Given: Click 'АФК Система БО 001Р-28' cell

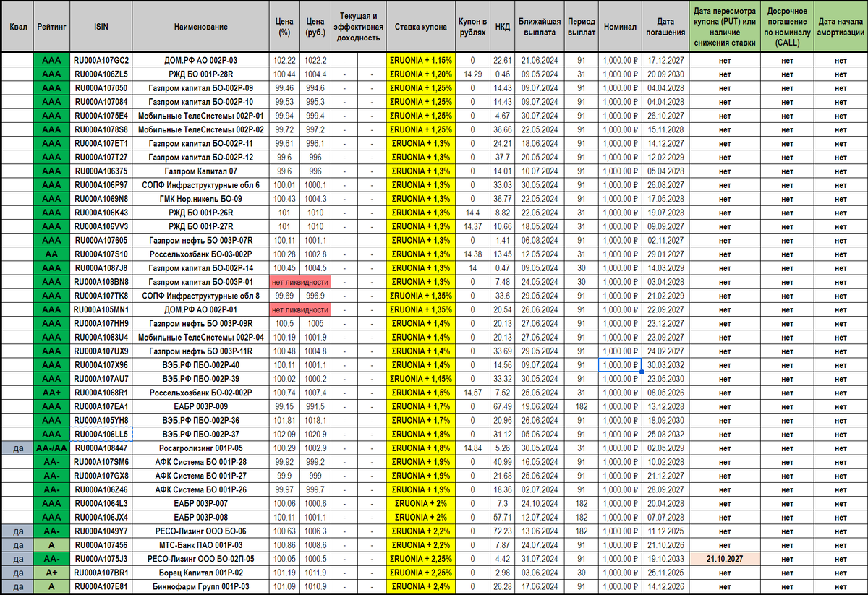Looking at the screenshot, I should tap(201, 462).
